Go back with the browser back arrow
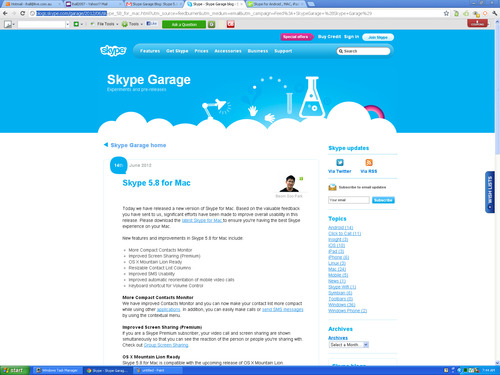This screenshot has height=375, width=500. (x=5, y=13)
